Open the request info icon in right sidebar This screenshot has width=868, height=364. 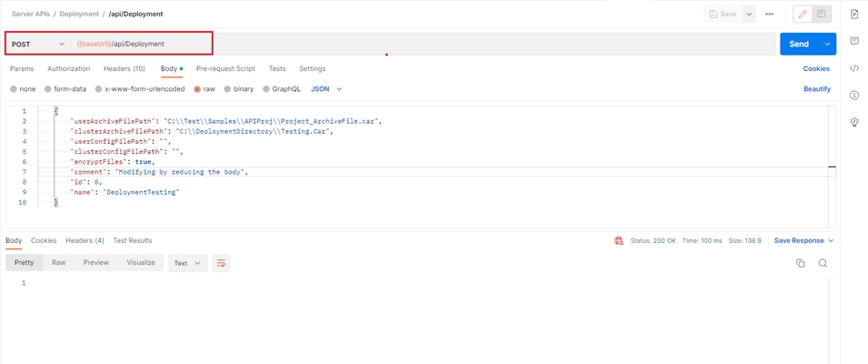click(854, 96)
